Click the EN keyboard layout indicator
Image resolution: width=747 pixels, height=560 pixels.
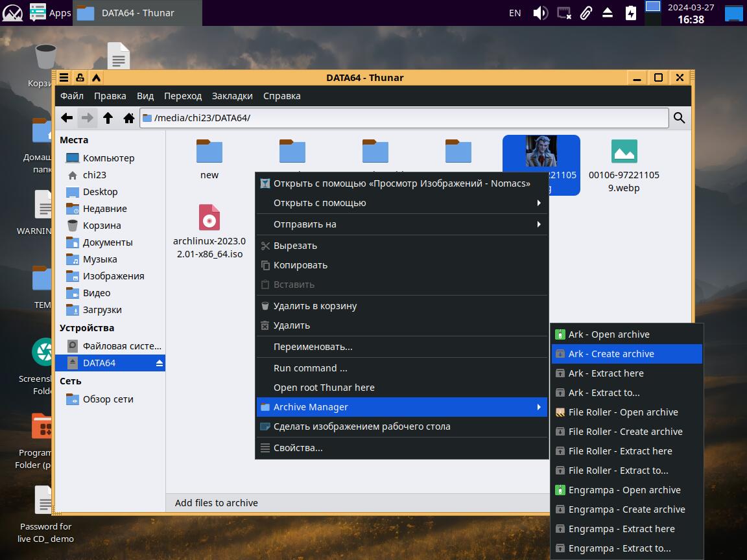click(x=515, y=13)
